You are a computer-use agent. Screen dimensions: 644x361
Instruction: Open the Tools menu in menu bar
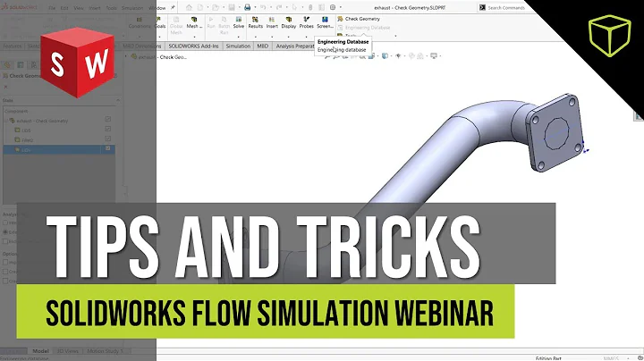[x=111, y=8]
